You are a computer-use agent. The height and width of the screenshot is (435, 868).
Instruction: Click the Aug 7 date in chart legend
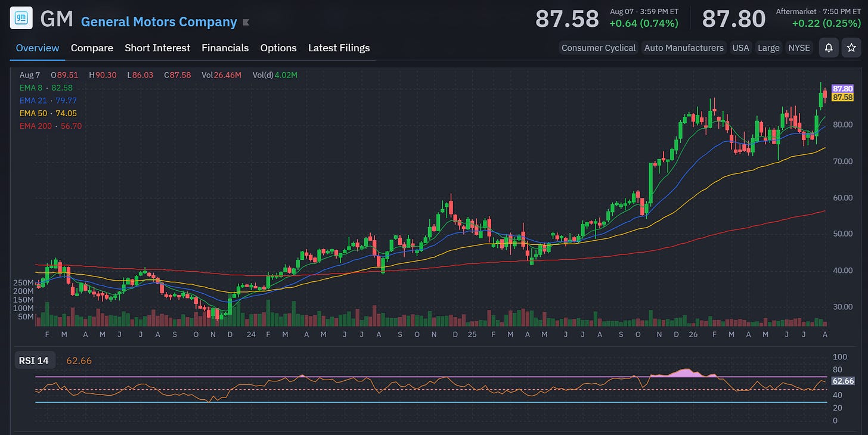(29, 75)
